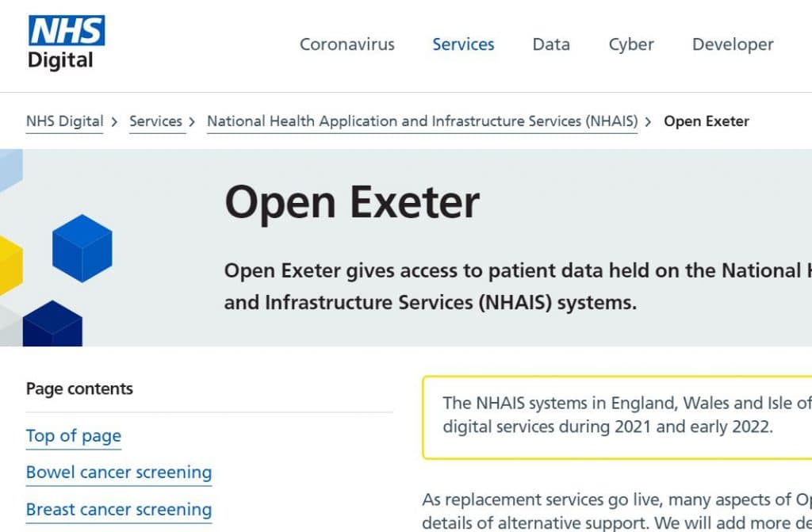The height and width of the screenshot is (532, 812).
Task: Open the Coronavirus nav item
Action: click(x=347, y=44)
